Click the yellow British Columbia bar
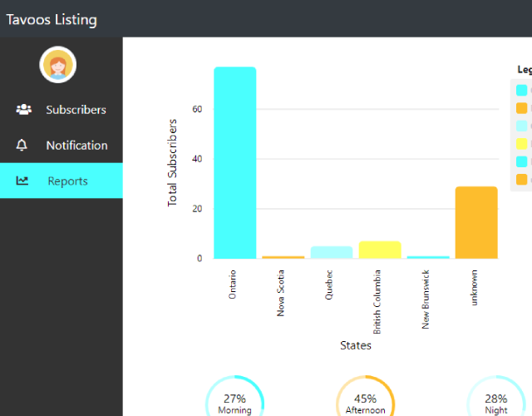The width and height of the screenshot is (532, 416). click(380, 250)
